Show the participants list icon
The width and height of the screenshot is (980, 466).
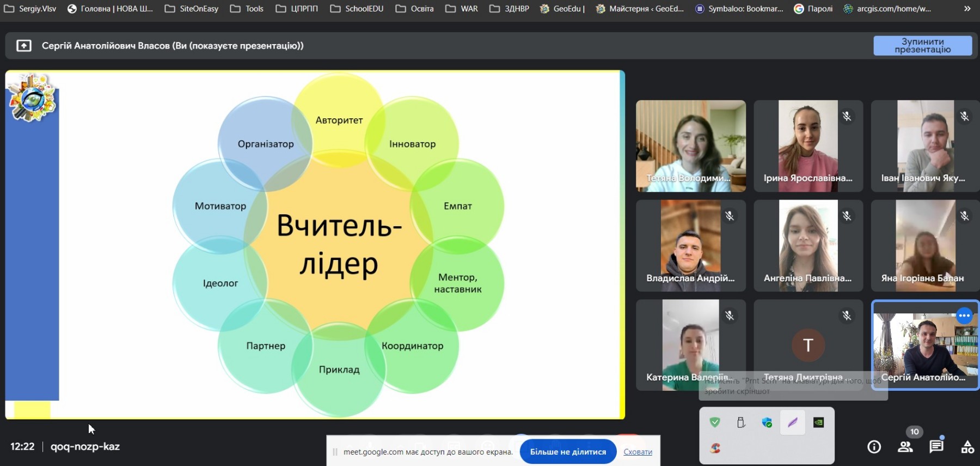tap(905, 447)
